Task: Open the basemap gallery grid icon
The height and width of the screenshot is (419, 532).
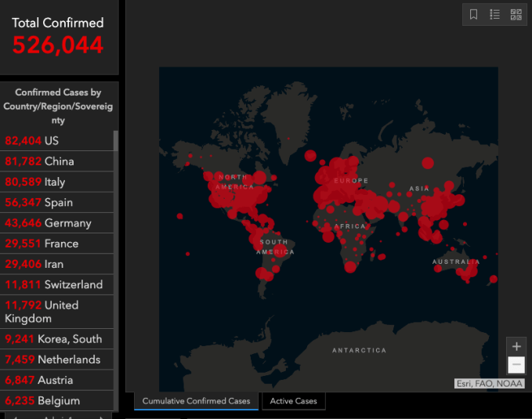Action: point(516,14)
